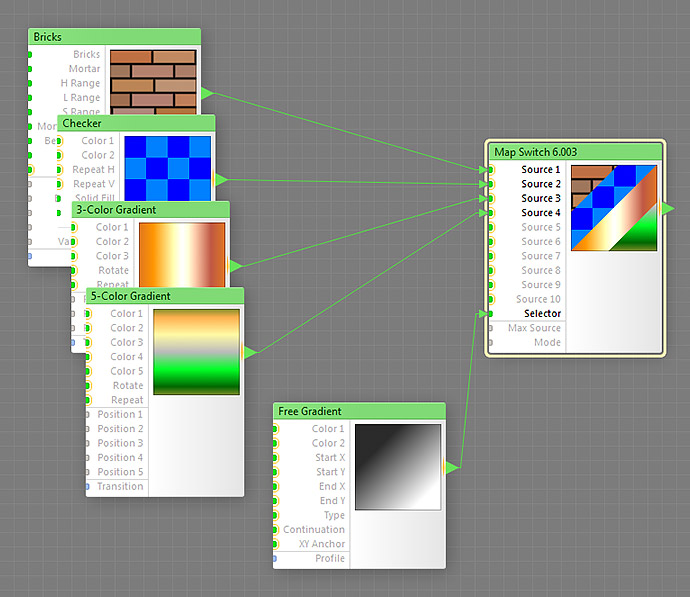690x597 pixels.
Task: Click the Max Source parameter socket
Action: (490, 328)
